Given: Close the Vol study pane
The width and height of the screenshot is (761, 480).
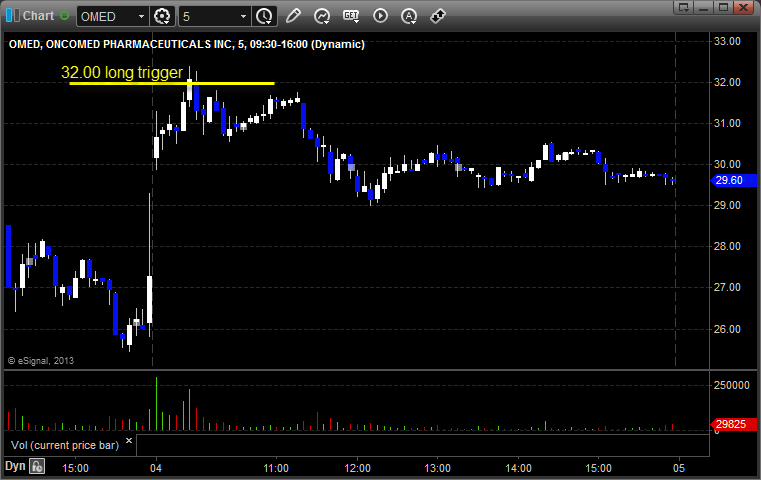Looking at the screenshot, I should [129, 440].
